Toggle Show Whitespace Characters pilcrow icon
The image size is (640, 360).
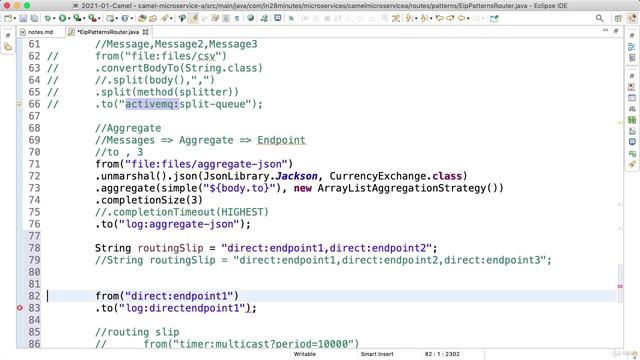tap(237, 18)
